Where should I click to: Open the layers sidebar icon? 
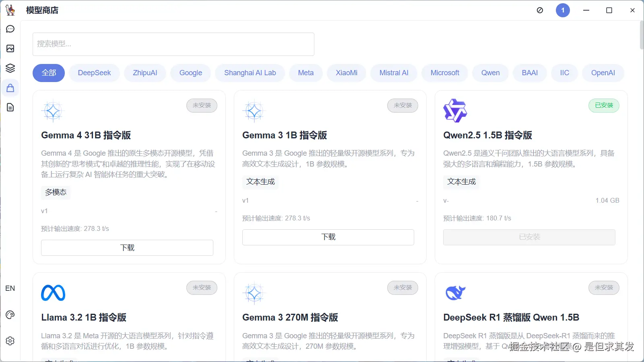(x=10, y=68)
